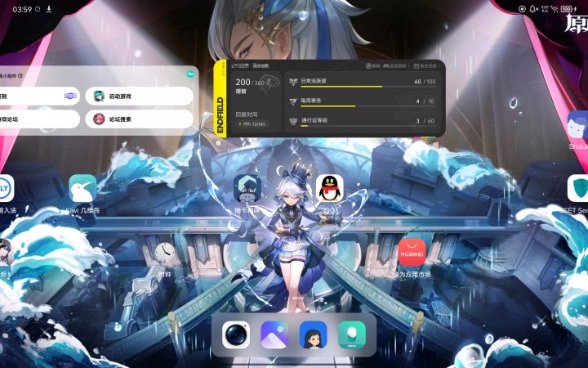The image size is (588, 368).
Task: Tap the 启动游戏 launch game button
Action: 139,96
